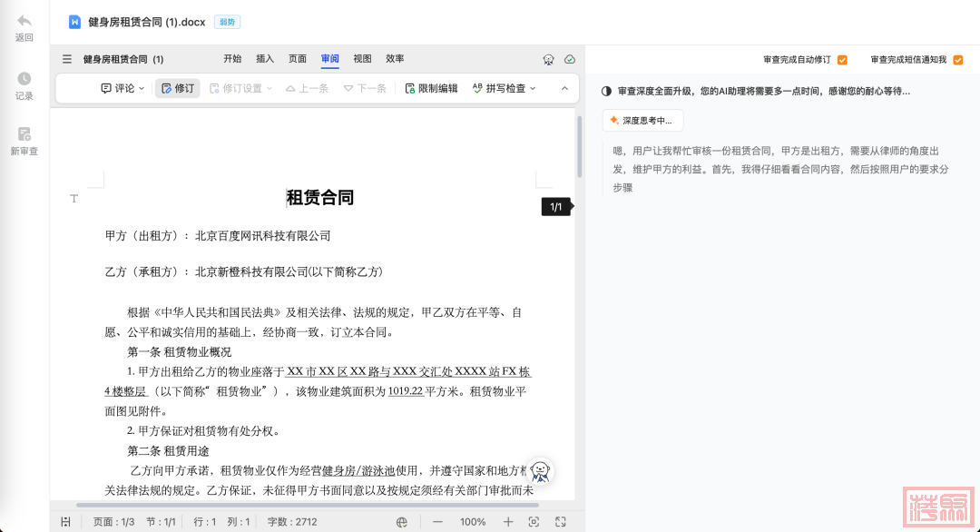Open the 记录 history clock icon

tap(24, 79)
